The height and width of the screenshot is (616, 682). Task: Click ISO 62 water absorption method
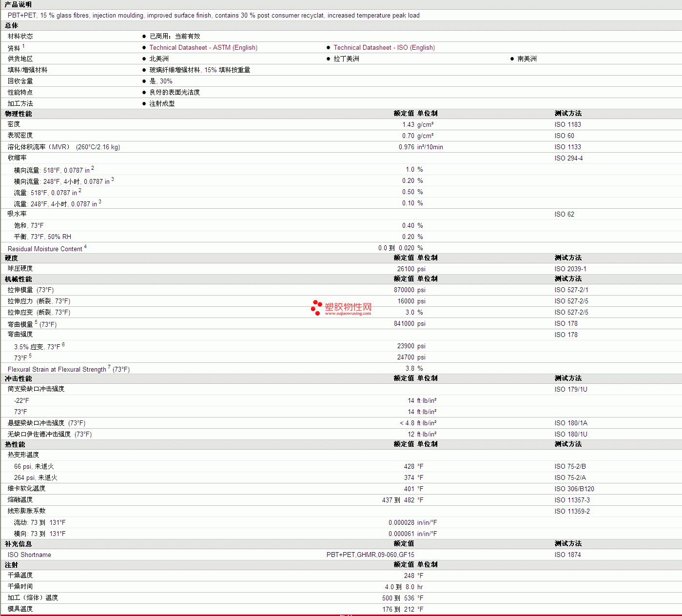564,214
